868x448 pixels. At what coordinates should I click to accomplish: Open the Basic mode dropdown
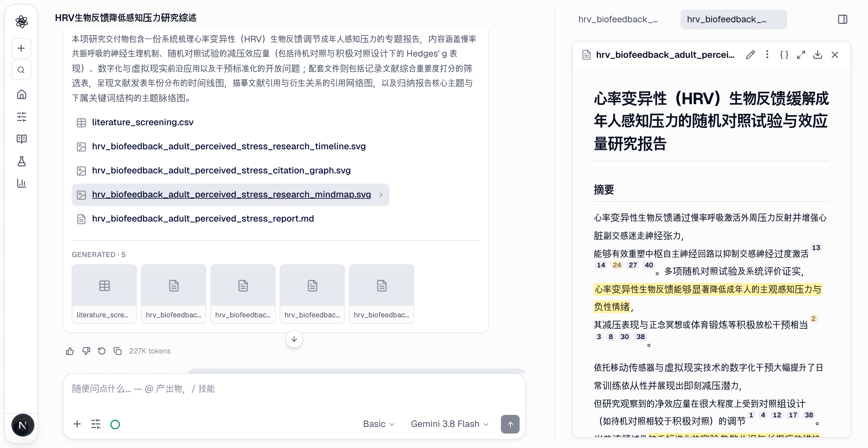point(379,424)
